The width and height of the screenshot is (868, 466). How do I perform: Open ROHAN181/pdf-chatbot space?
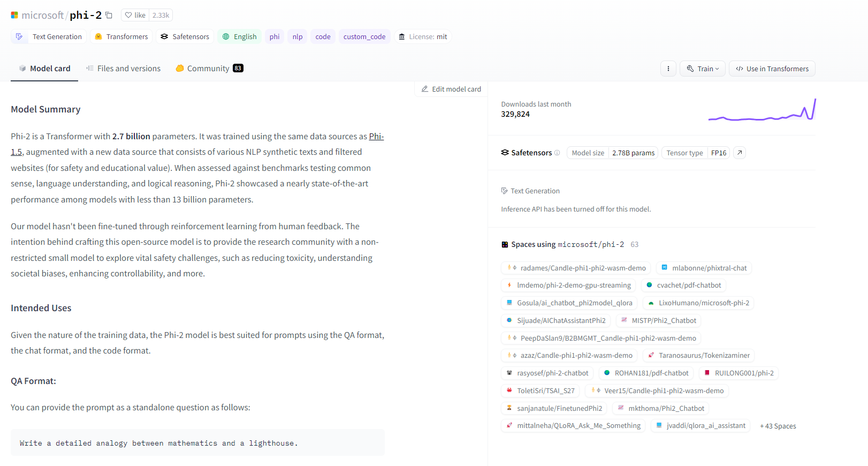pos(646,373)
